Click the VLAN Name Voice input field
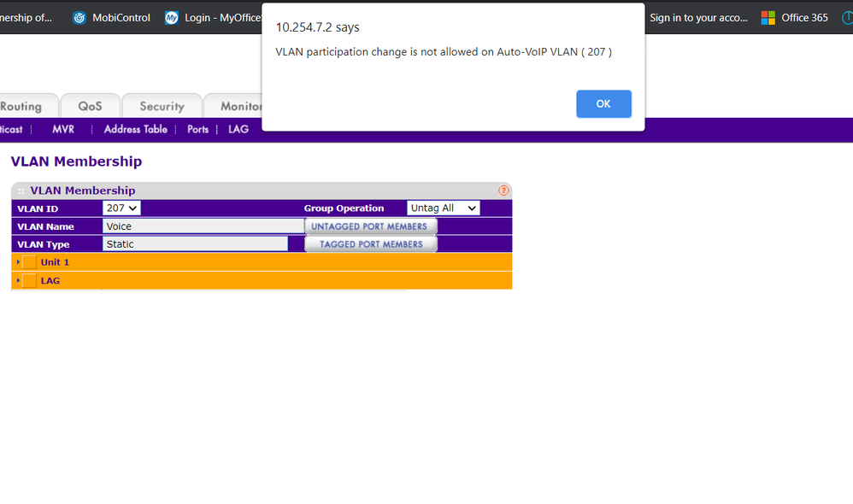This screenshot has height=504, width=853. tap(203, 226)
